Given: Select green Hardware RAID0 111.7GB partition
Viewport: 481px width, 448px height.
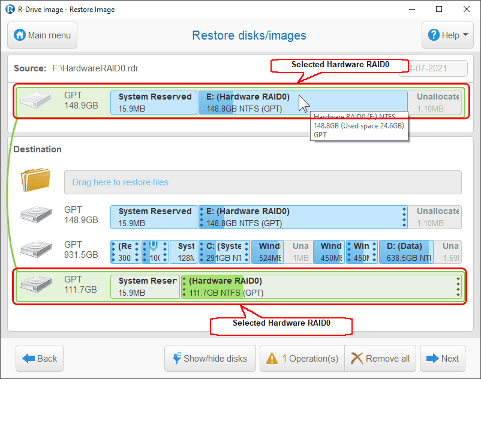Looking at the screenshot, I should point(321,287).
